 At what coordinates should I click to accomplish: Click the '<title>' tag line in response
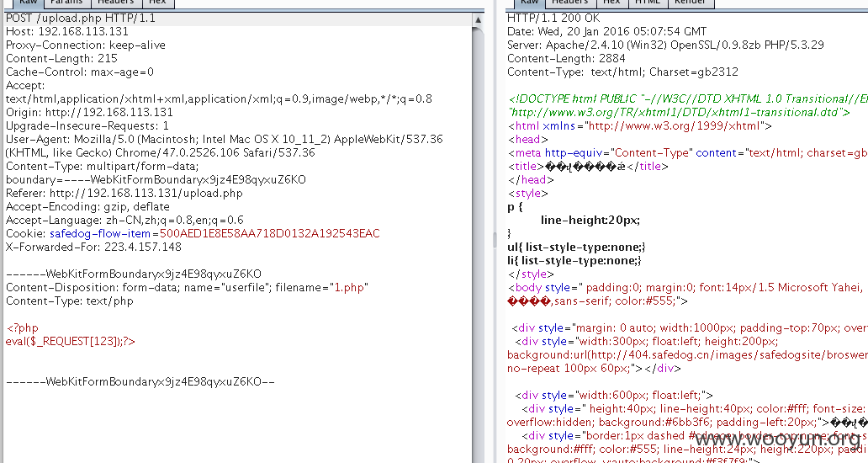[x=589, y=166]
